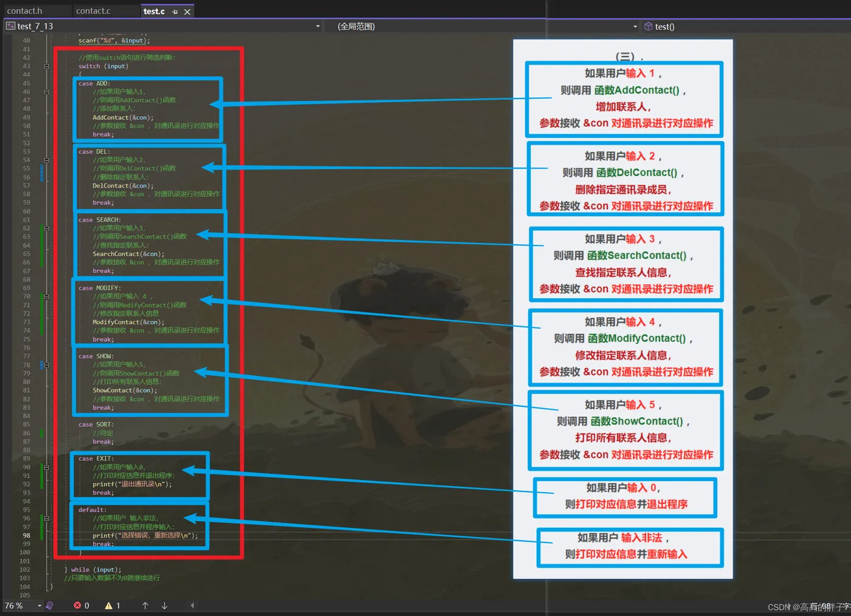Open the test_7_13 project dropdown

coord(318,26)
